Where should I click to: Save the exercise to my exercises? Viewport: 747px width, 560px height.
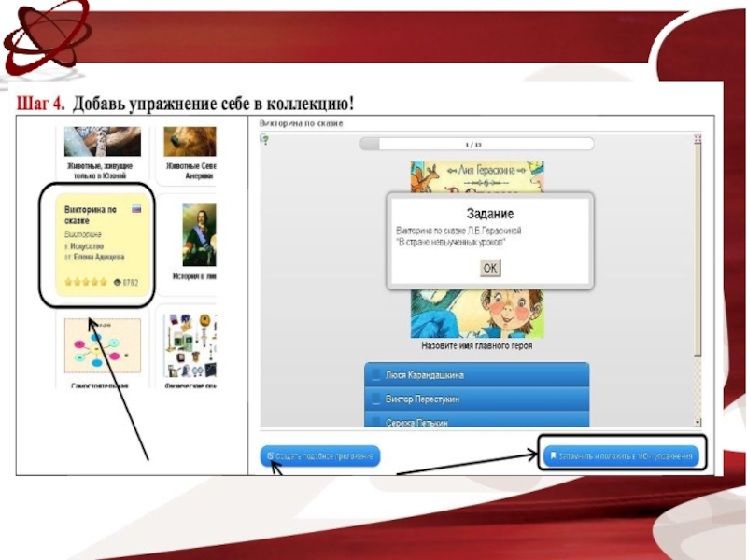(x=621, y=456)
